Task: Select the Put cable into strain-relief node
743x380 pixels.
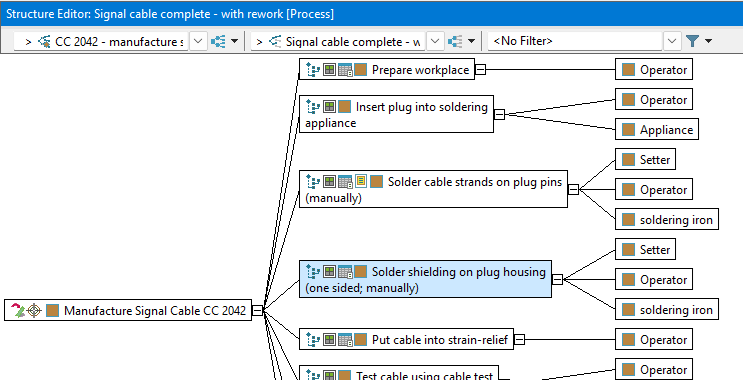Action: [406, 339]
